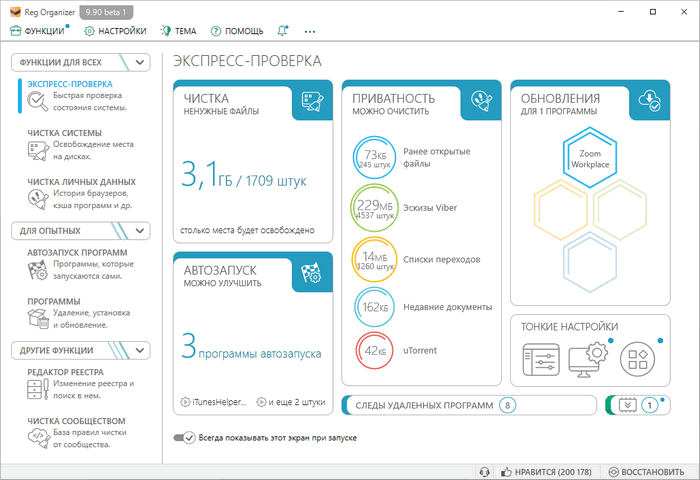Click the АВТОЗАПУСК card flags icon
Viewport: 700px width, 480px height.
point(312,272)
